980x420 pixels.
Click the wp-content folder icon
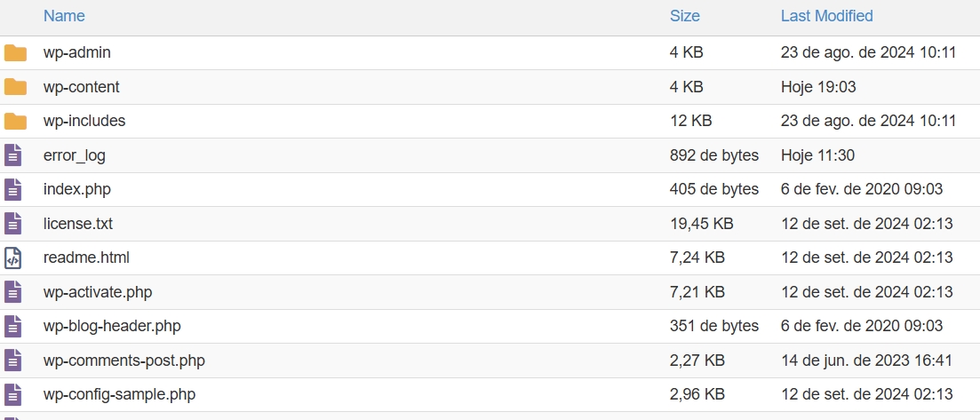tap(15, 87)
